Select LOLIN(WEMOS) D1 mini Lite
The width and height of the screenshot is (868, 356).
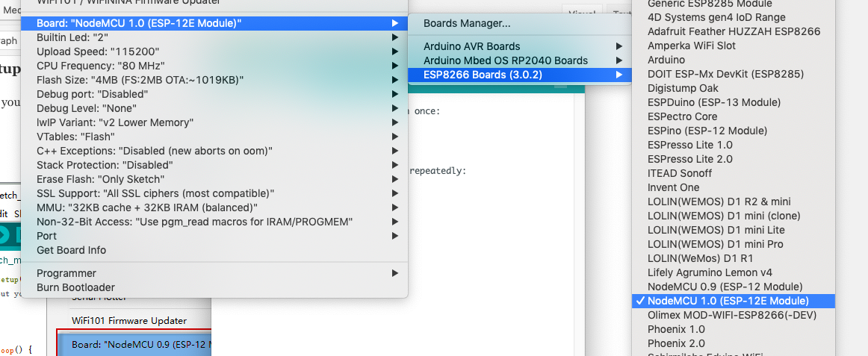pos(733,230)
